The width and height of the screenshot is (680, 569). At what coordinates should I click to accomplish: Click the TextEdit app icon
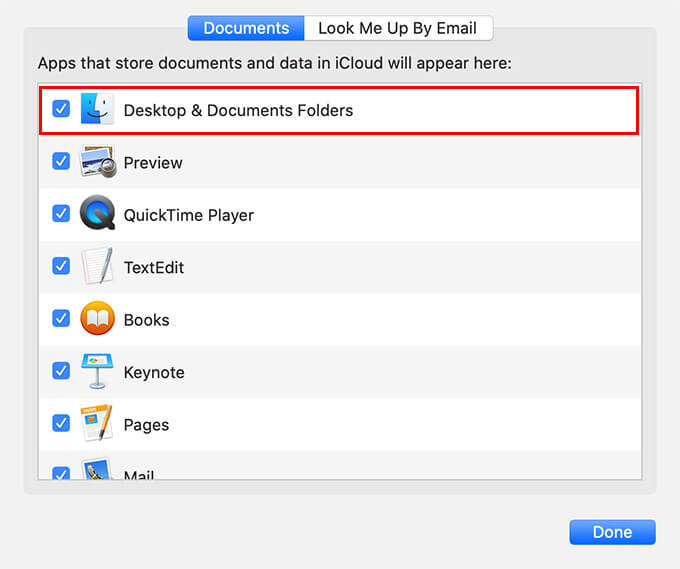point(98,266)
